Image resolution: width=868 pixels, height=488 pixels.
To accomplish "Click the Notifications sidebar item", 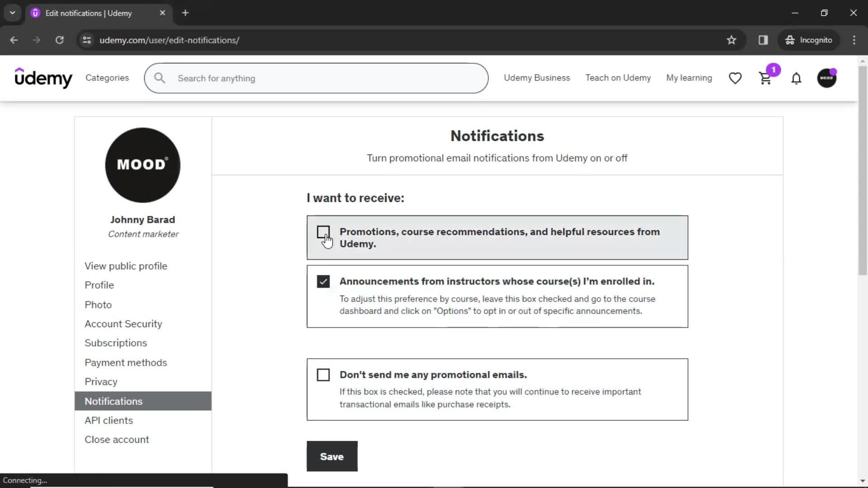I will click(113, 400).
